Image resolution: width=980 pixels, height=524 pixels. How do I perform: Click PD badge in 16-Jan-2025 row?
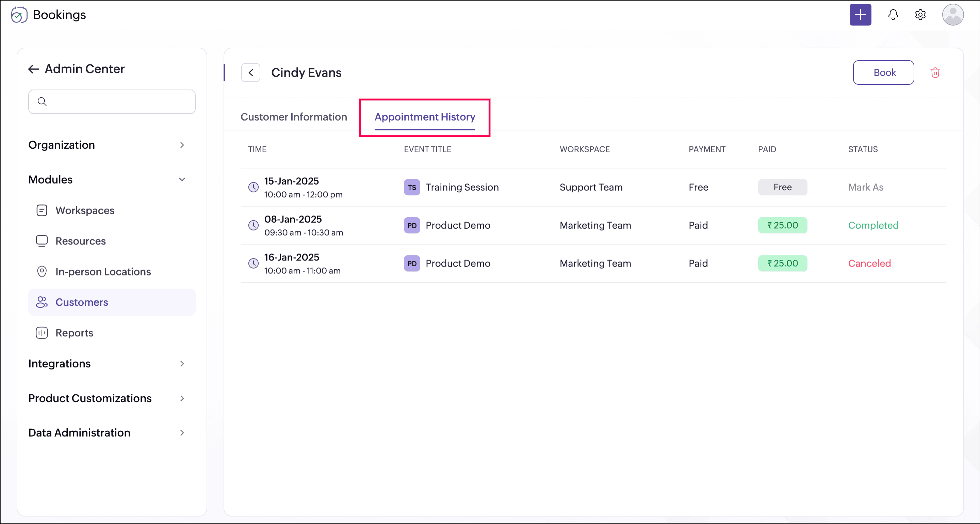tap(412, 263)
